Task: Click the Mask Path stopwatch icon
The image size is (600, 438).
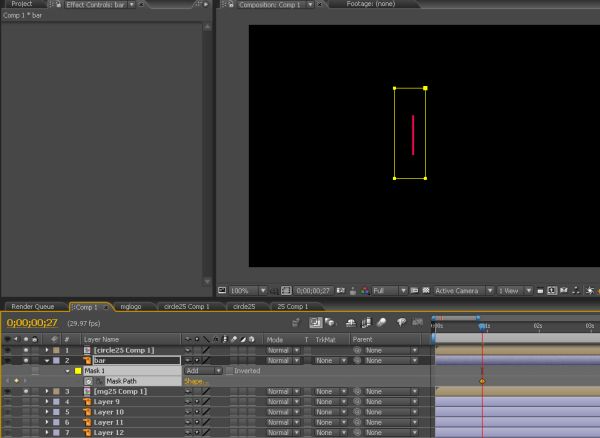Action: pyautogui.click(x=88, y=381)
